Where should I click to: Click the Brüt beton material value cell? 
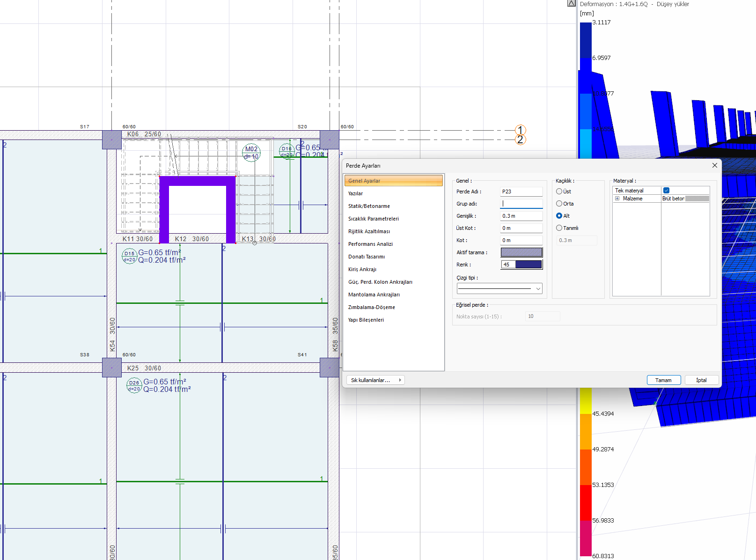[685, 199]
